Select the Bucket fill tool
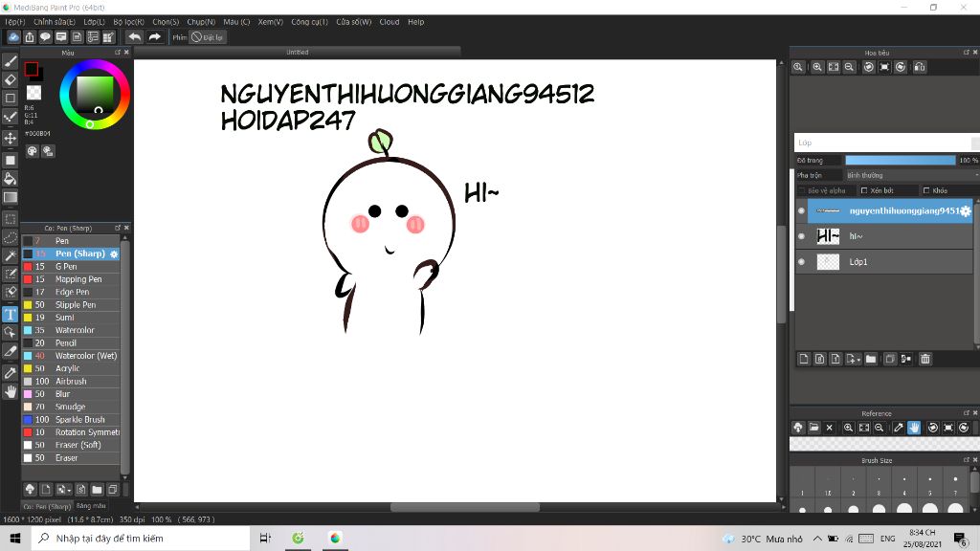Screen dimensions: 980x551 pyautogui.click(x=10, y=179)
